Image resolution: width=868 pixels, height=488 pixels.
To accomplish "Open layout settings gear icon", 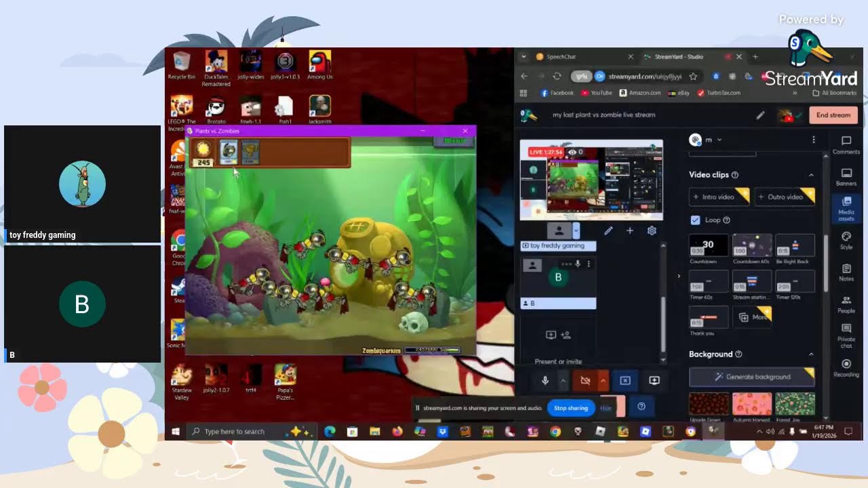I will click(x=652, y=230).
